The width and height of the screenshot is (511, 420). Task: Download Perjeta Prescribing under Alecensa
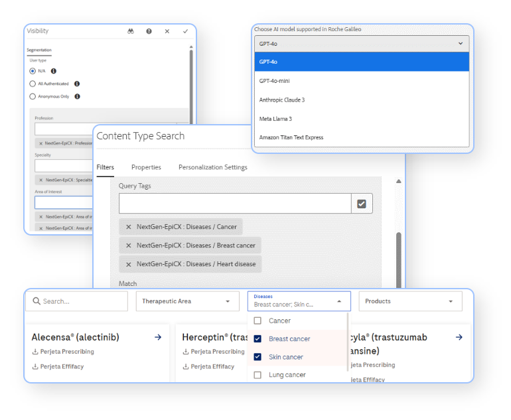[63, 352]
